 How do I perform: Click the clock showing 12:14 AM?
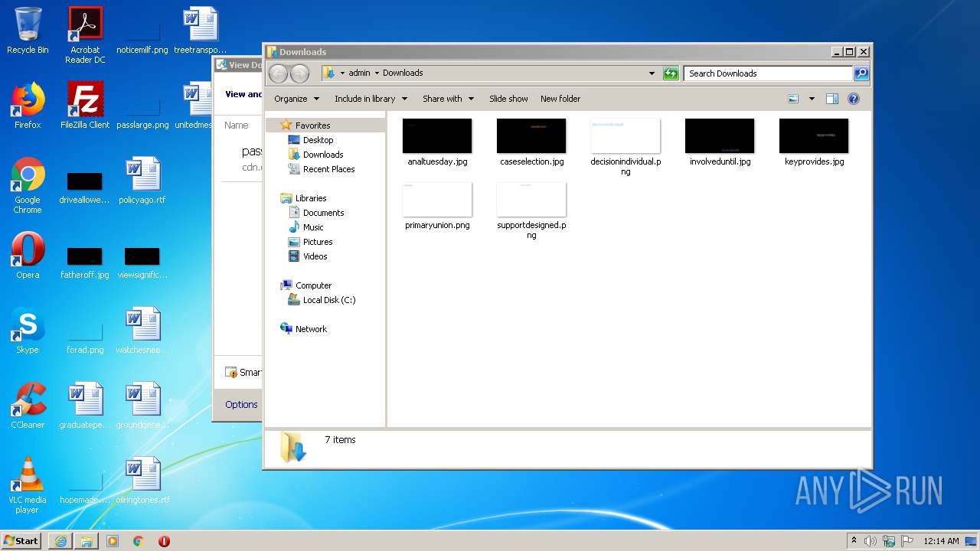pyautogui.click(x=941, y=541)
